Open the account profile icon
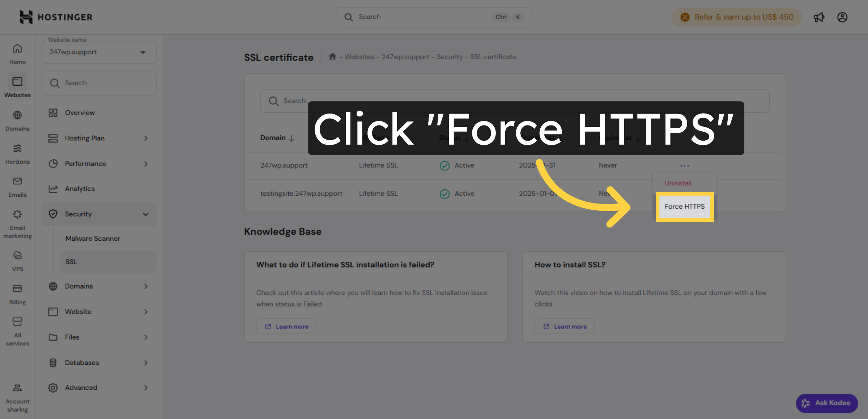The height and width of the screenshot is (419, 868). click(x=842, y=17)
